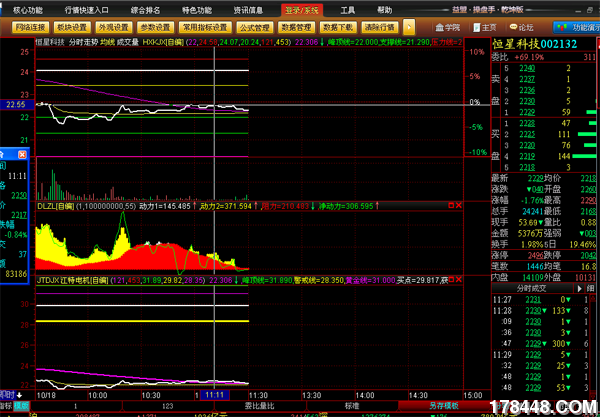
Task: Click the HXKJX indicator label
Action: [163, 42]
